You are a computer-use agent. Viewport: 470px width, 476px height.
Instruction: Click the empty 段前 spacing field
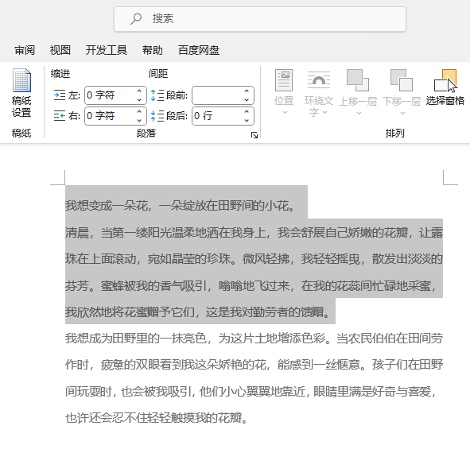click(223, 95)
